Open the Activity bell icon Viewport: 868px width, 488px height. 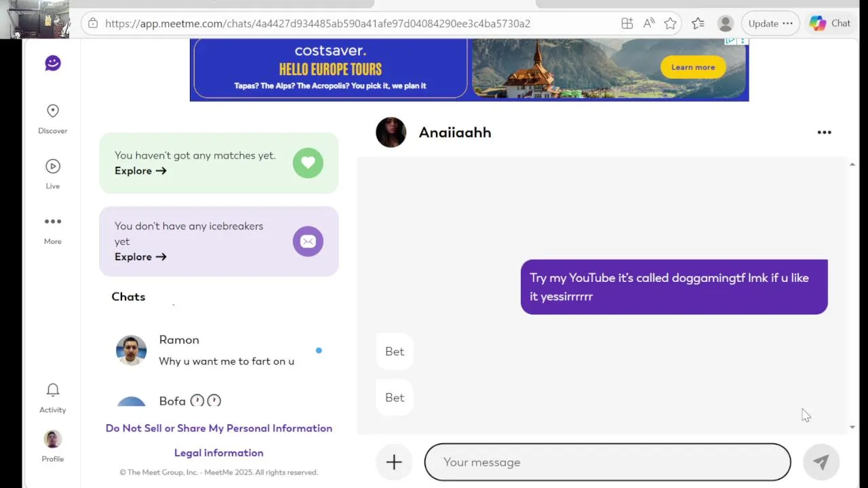pos(53,390)
